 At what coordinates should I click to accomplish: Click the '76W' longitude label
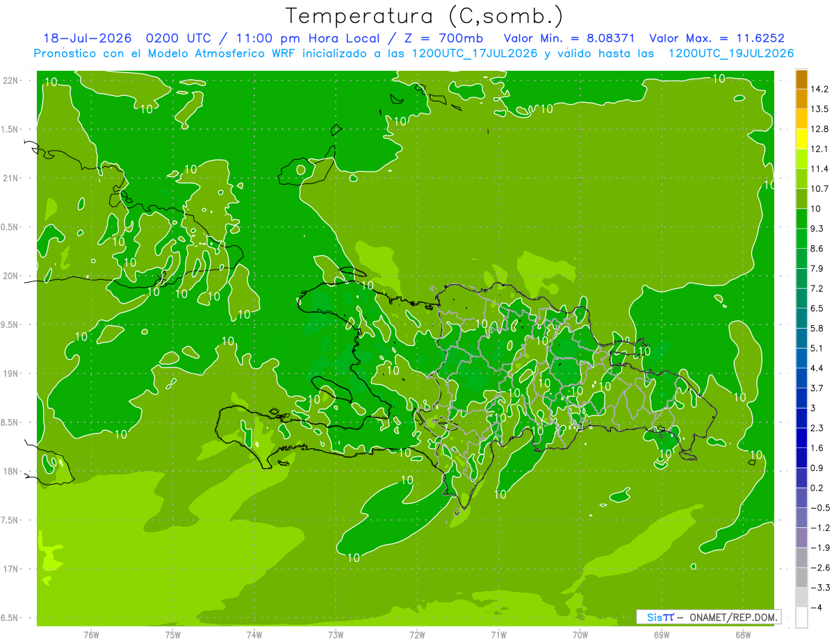click(x=91, y=635)
